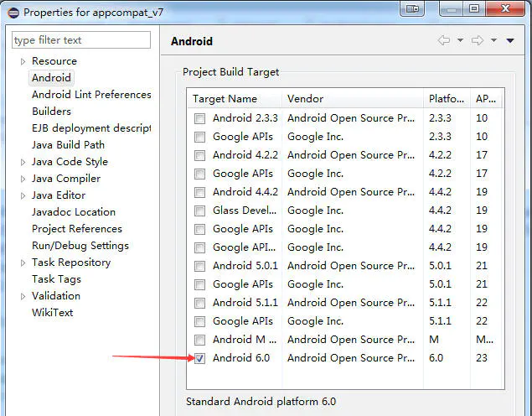Viewport: 532px width, 416px height.
Task: Select WikiText page
Action: (x=52, y=313)
